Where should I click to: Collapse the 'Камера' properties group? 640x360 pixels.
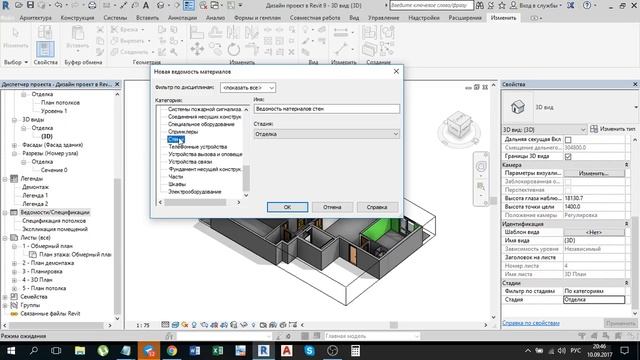point(626,165)
